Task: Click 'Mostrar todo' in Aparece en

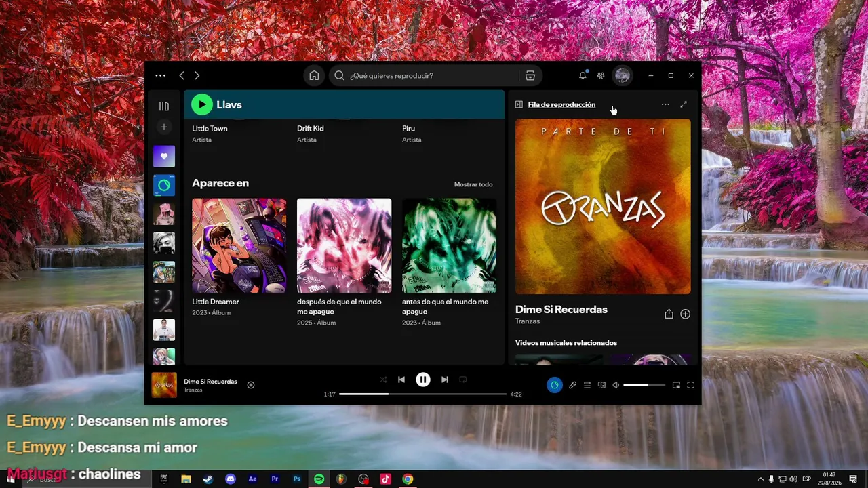Action: tap(473, 184)
